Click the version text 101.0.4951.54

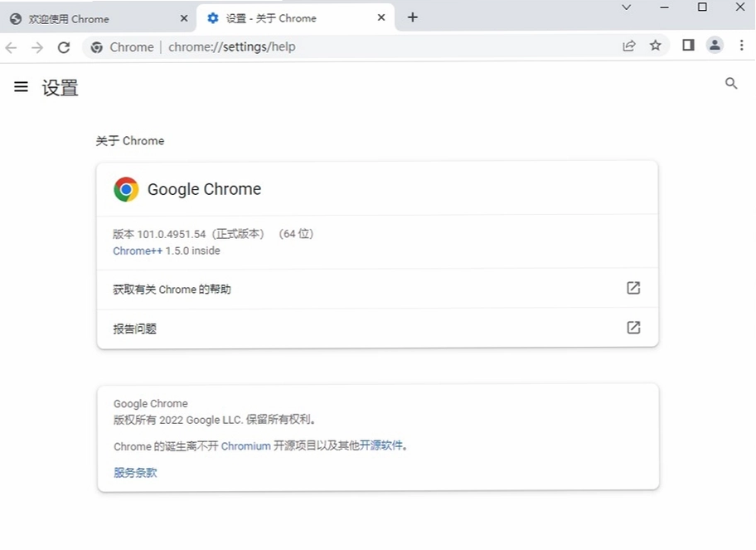click(x=172, y=234)
